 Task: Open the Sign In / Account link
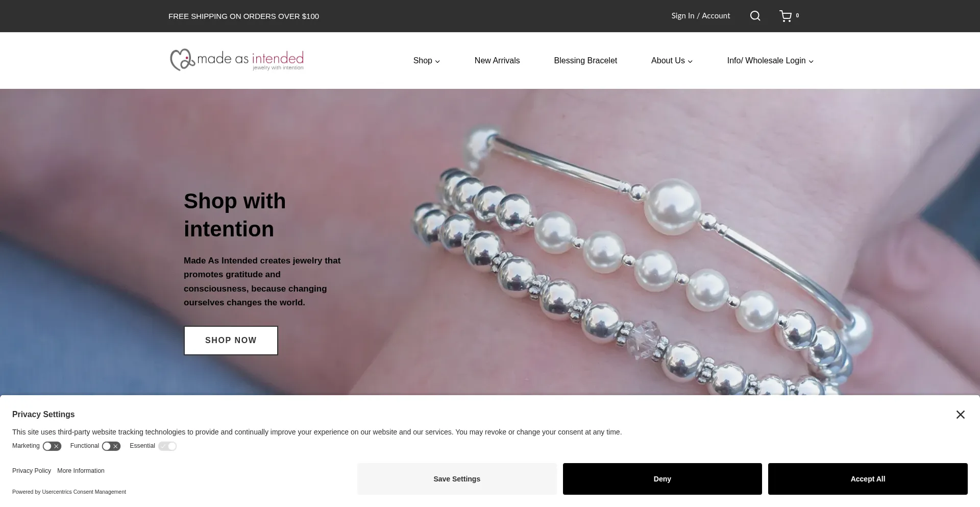click(700, 16)
